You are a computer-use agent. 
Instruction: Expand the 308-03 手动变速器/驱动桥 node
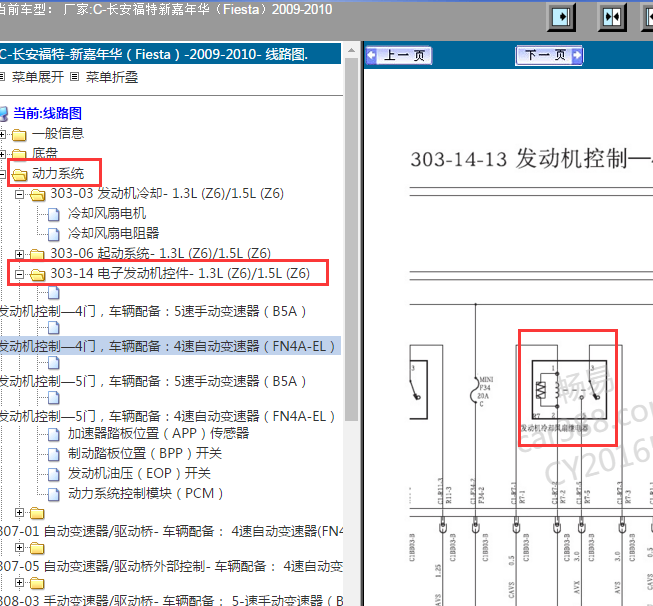pos(19,582)
